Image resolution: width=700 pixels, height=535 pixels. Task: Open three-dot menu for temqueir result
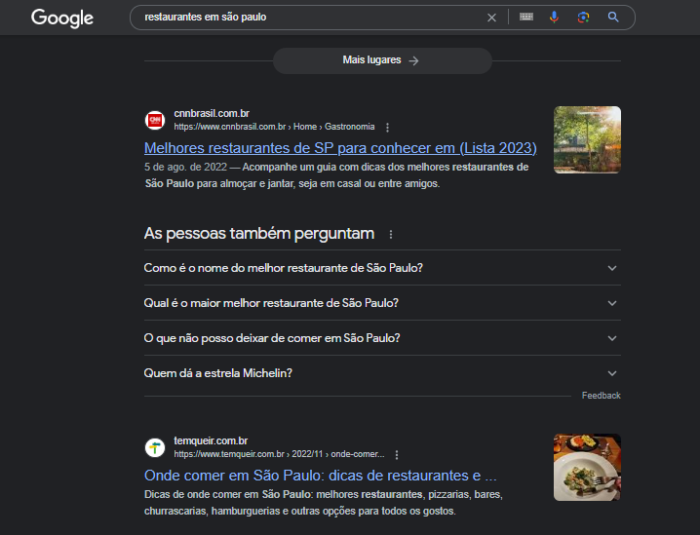397,455
